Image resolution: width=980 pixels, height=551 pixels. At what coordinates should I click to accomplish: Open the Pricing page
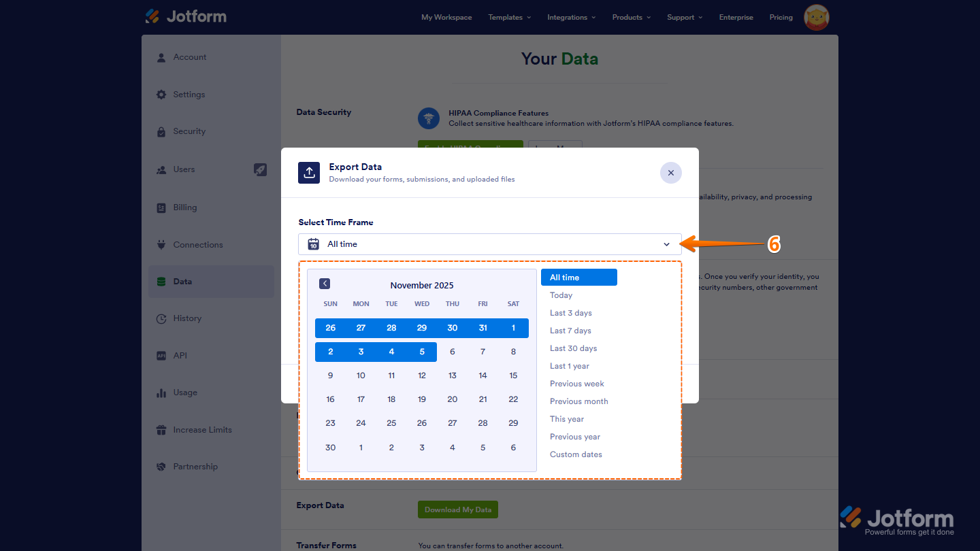tap(781, 17)
